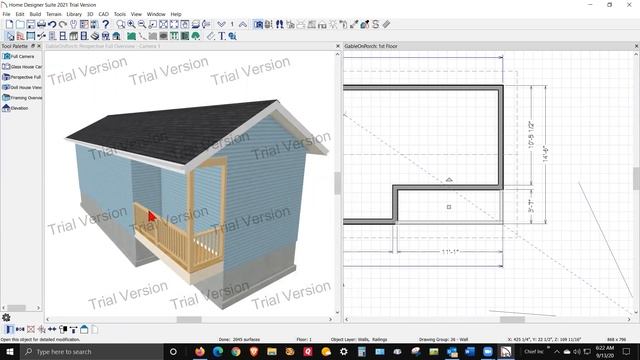Image resolution: width=640 pixels, height=360 pixels.
Task: Go up one floor with the up chevron
Action: [x=243, y=24]
